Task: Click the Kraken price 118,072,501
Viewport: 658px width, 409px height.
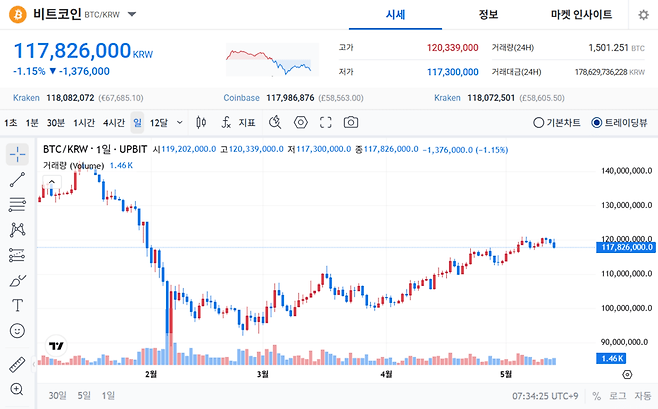Action: (x=491, y=98)
